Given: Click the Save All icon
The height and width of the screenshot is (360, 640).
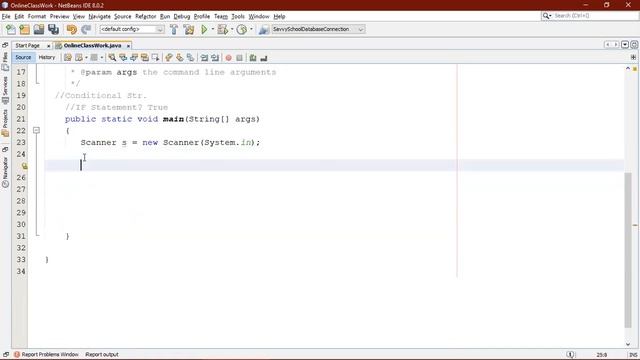Looking at the screenshot, I should [x=53, y=29].
